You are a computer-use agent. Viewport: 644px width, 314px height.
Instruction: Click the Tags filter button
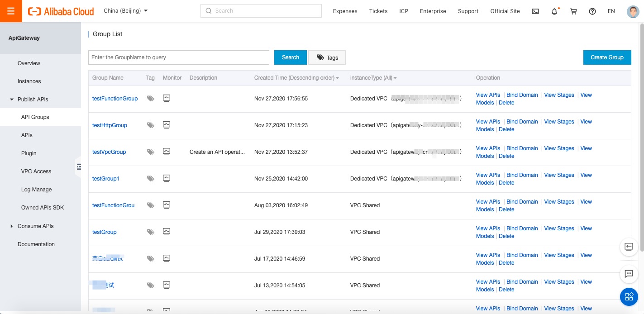[327, 57]
